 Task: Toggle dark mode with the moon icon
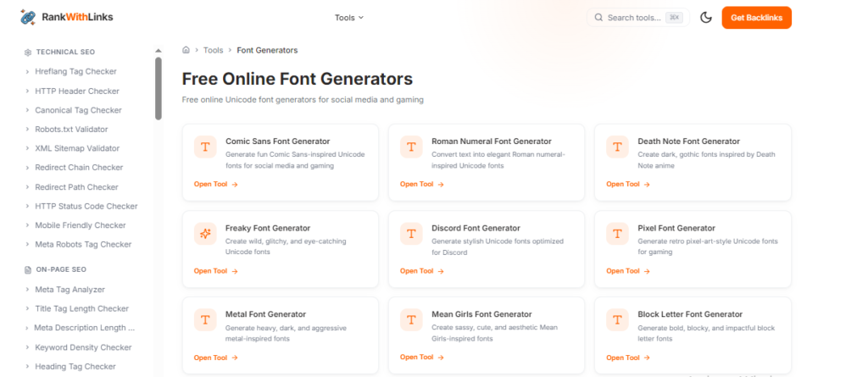tap(706, 18)
